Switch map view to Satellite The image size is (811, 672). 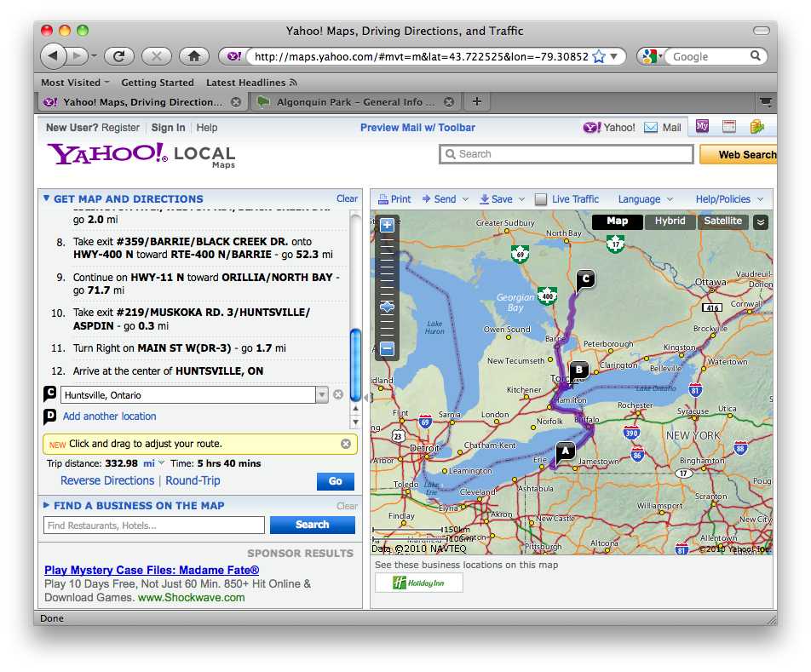(x=722, y=221)
